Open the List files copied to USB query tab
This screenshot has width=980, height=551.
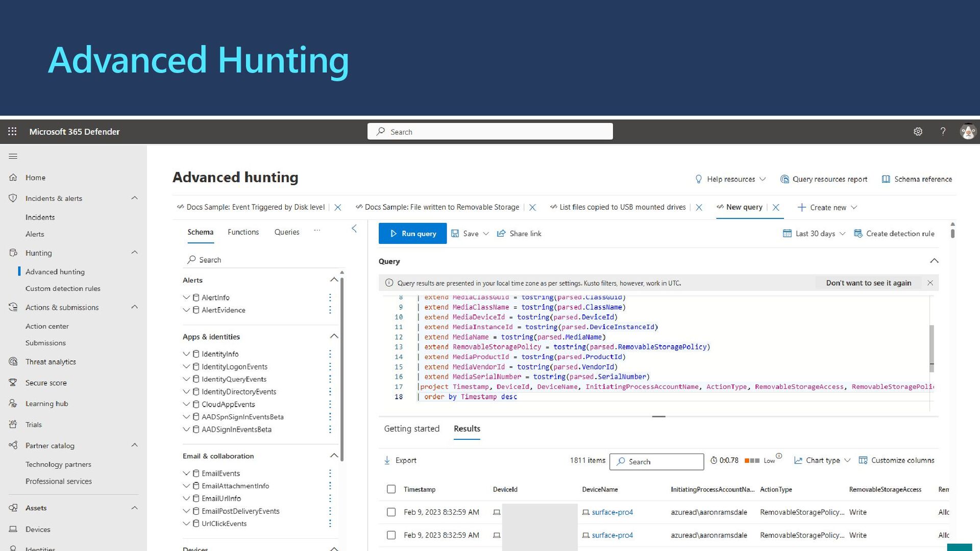coord(622,207)
